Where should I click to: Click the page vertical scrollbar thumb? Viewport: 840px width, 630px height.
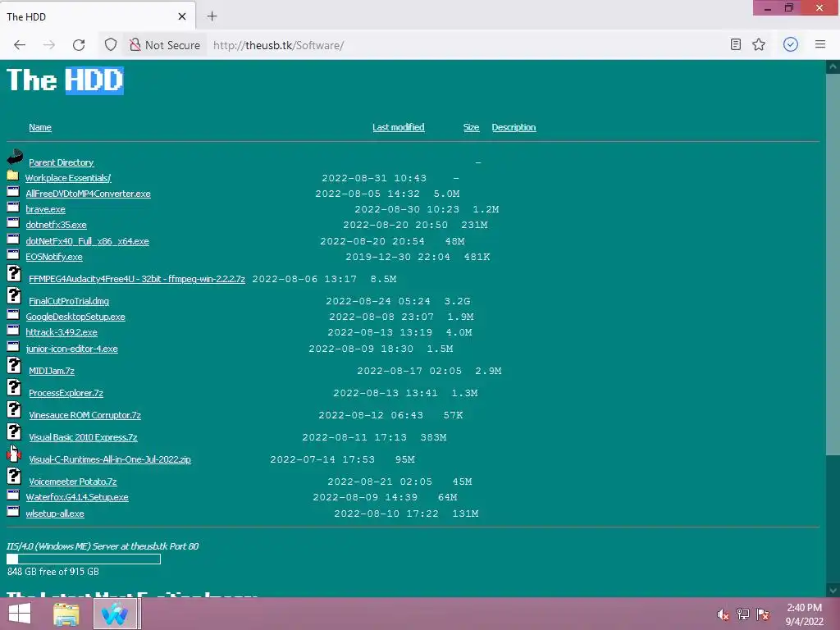(x=833, y=265)
